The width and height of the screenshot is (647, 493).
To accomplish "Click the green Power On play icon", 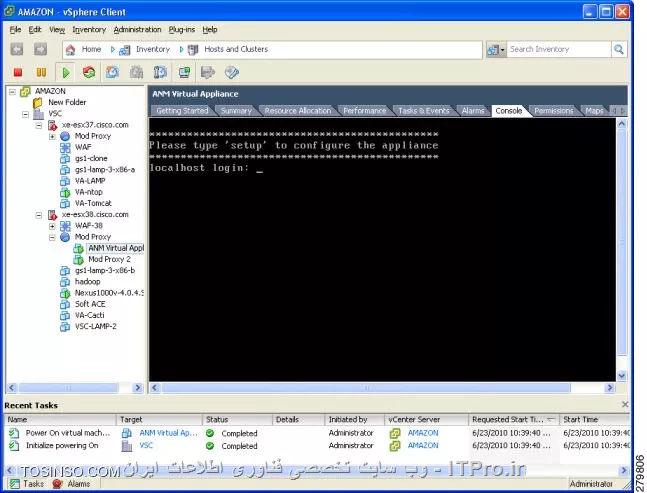I will 66,73.
